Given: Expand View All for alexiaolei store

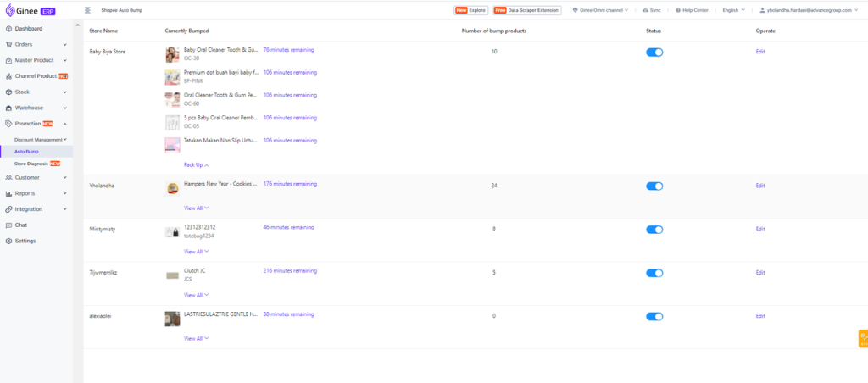Looking at the screenshot, I should point(197,338).
